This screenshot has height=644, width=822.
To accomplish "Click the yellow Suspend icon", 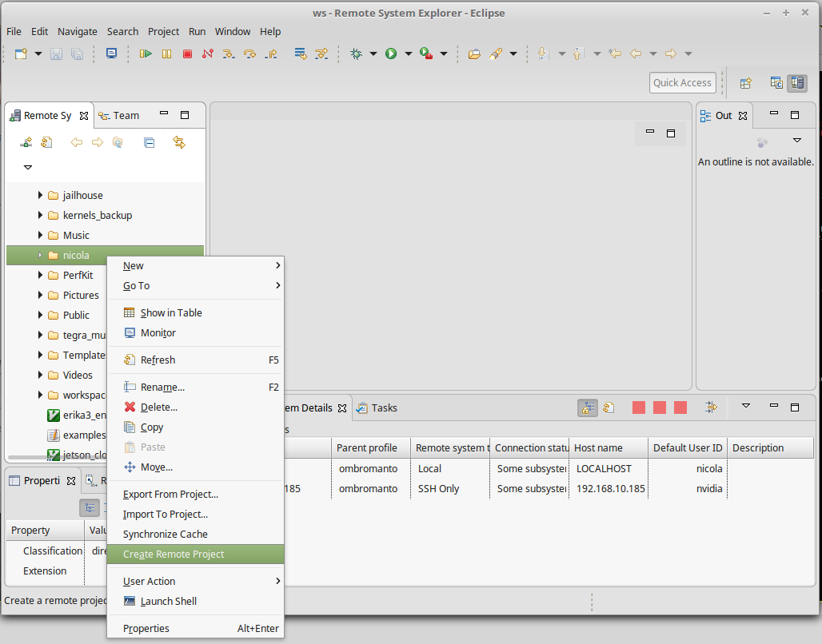I will click(166, 54).
